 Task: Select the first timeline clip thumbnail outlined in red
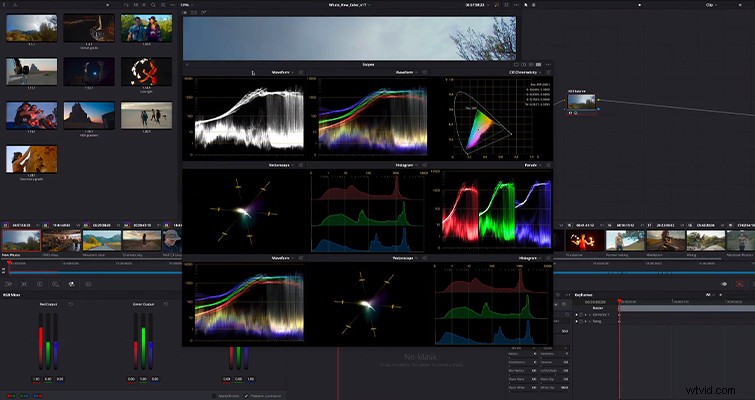(x=21, y=241)
